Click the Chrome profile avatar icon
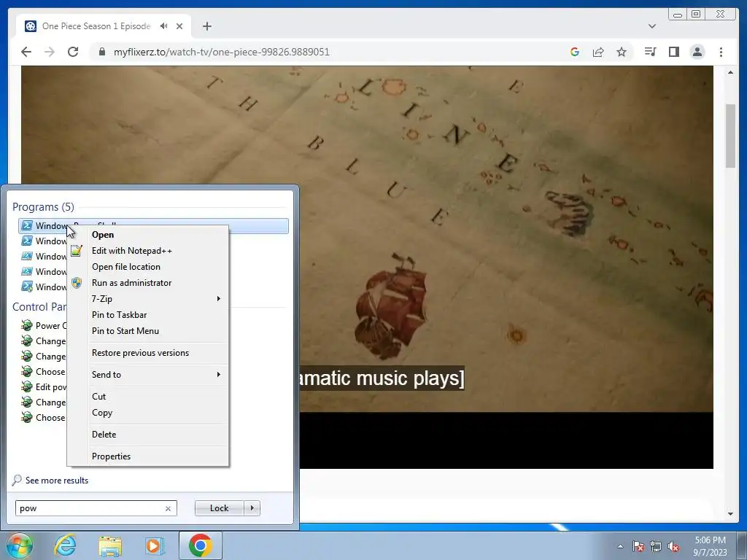 [697, 52]
